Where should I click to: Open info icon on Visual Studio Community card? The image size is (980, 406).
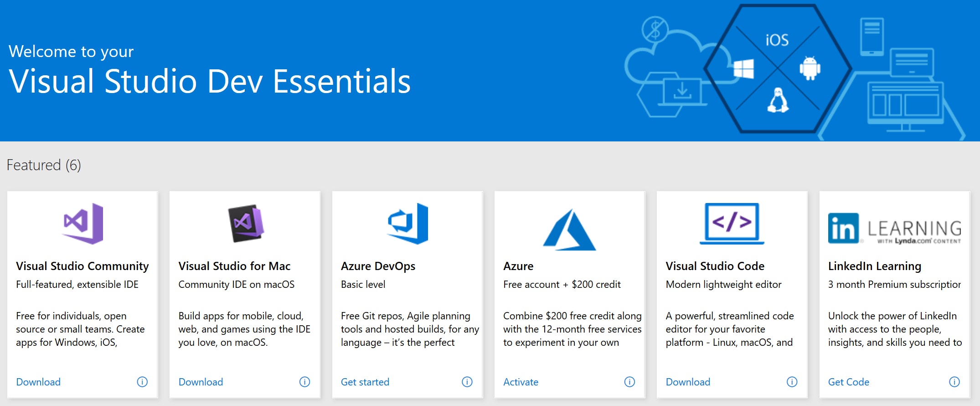(x=142, y=382)
